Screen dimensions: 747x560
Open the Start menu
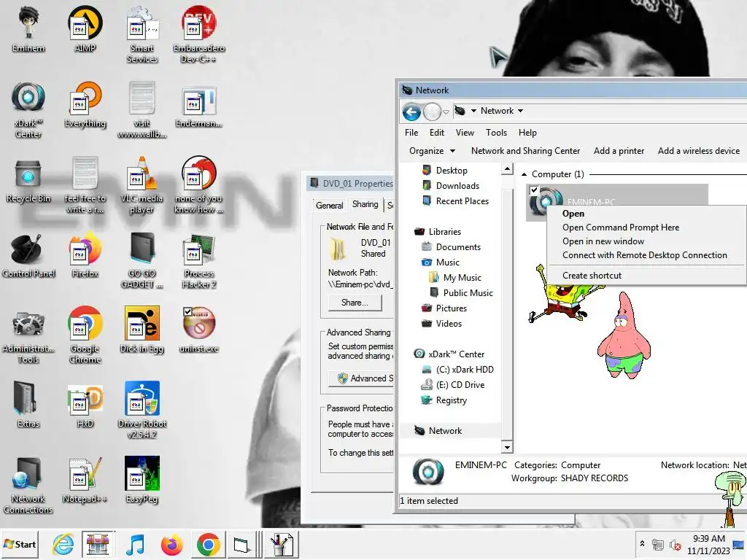20,544
